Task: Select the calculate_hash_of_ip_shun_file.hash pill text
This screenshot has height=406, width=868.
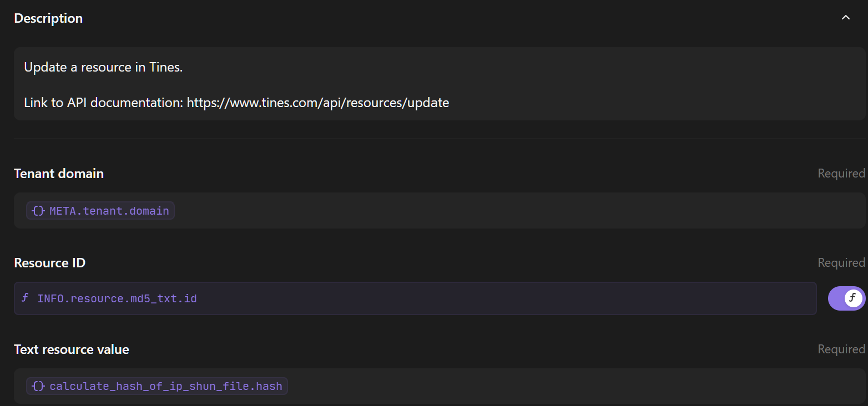Action: point(166,386)
